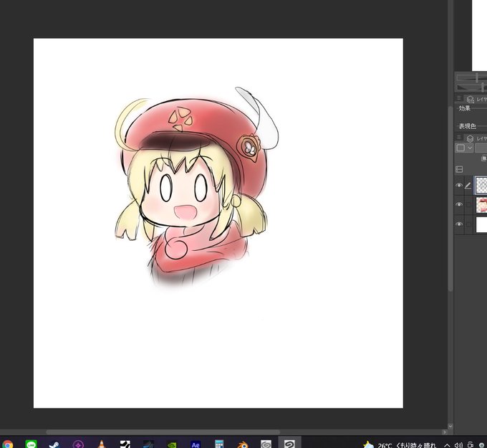Open the Google Chrome taskbar icon
The image size is (487, 448).
[7, 445]
